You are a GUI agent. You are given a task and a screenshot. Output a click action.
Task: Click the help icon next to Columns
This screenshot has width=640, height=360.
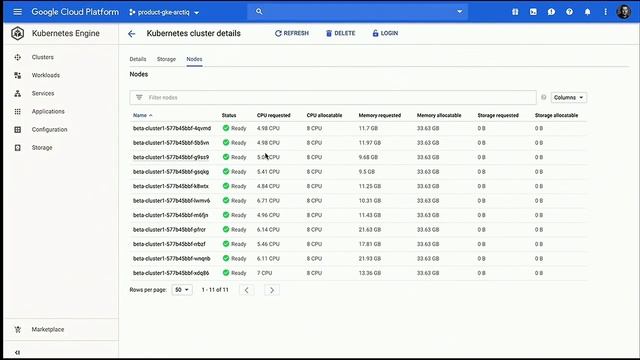tap(543, 97)
